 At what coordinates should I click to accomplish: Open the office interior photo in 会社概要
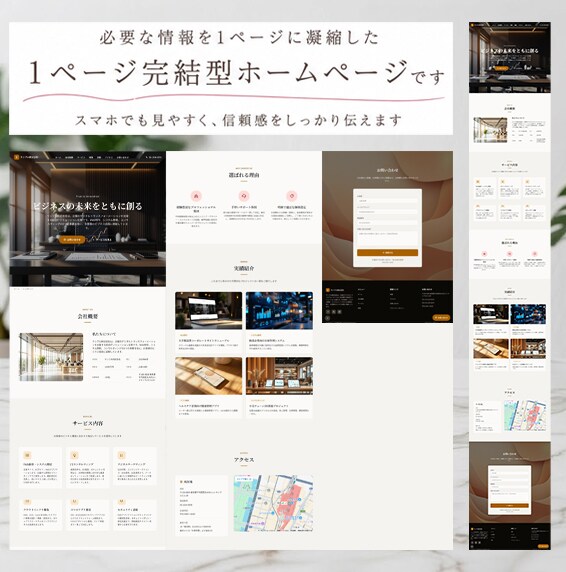(x=51, y=357)
